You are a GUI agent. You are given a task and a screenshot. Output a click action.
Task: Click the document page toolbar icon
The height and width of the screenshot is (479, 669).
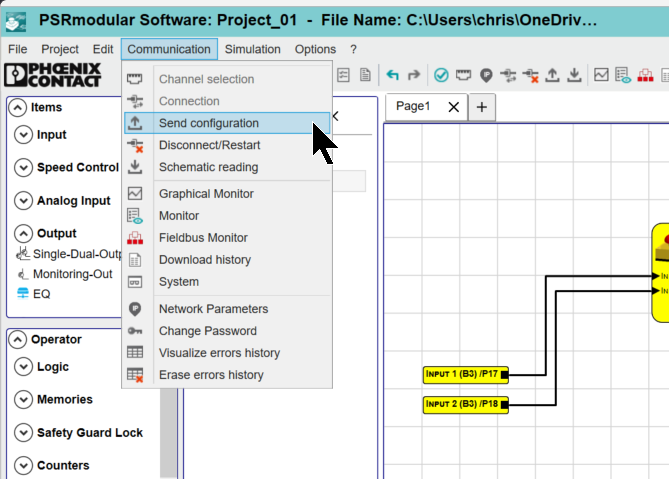tap(365, 75)
